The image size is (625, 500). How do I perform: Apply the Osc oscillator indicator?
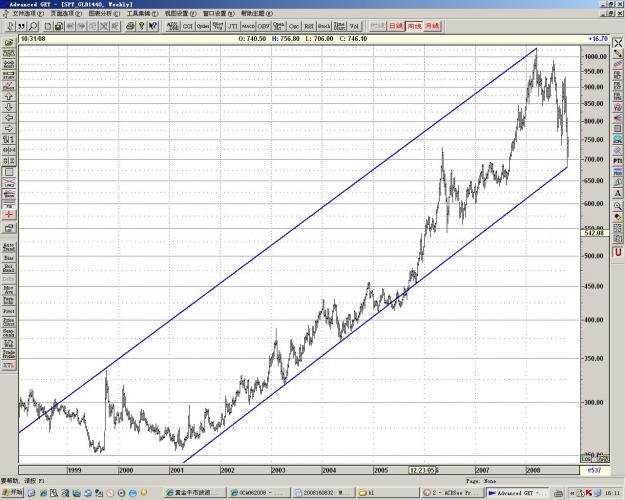tap(294, 26)
